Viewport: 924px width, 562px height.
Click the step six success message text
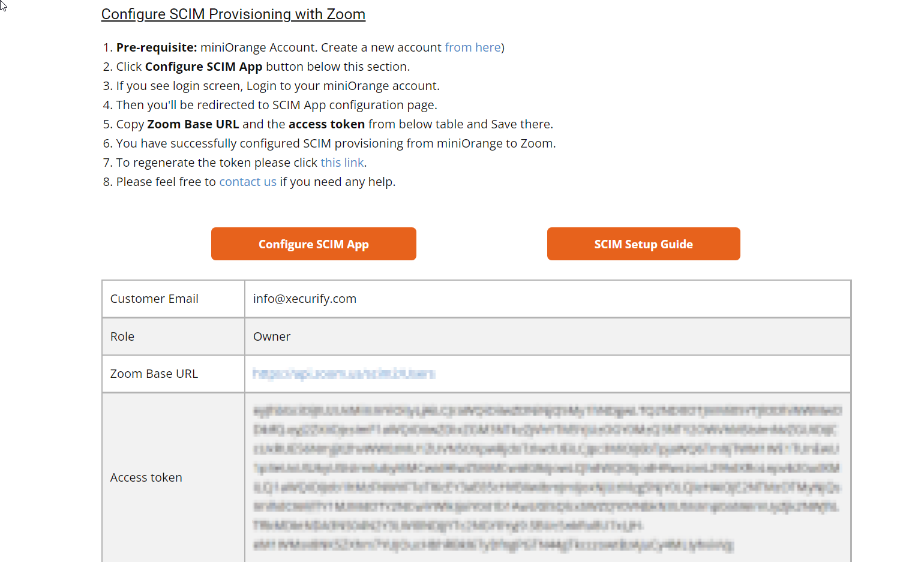click(335, 143)
